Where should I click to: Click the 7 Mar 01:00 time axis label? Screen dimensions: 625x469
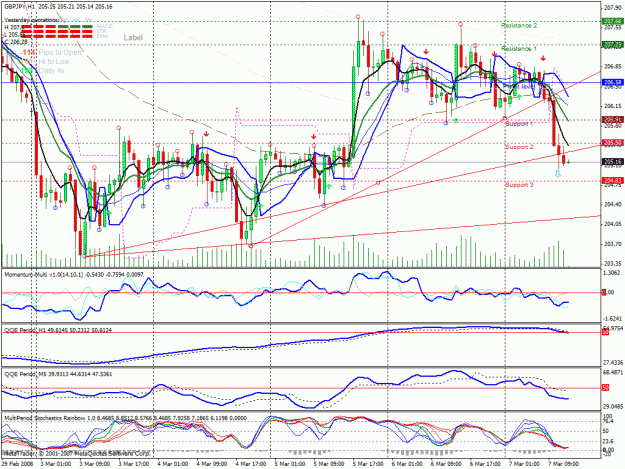525,464
